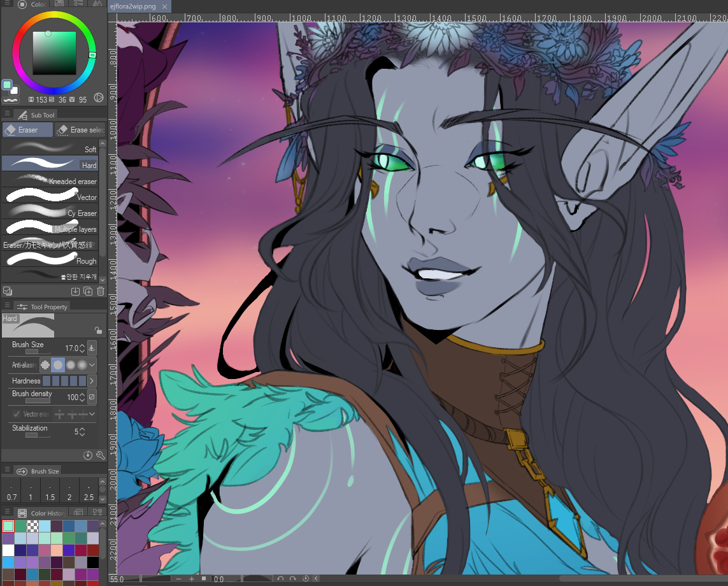Viewport: 728px width, 586px height.
Task: Toggle the Vector eraser checkbox
Action: pos(17,414)
